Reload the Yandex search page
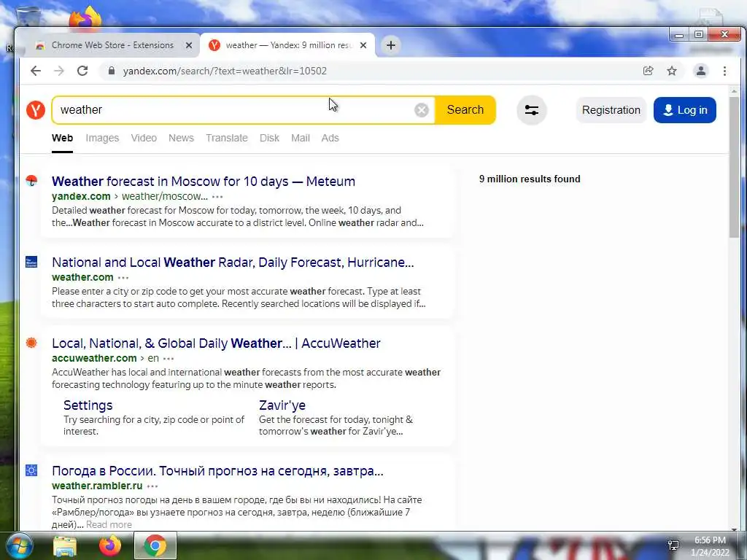 [82, 71]
